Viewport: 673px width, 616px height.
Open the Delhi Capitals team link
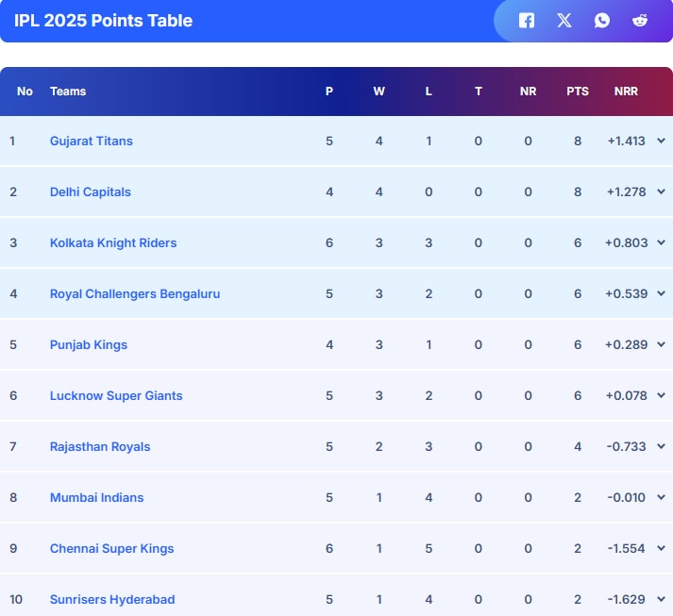(91, 191)
